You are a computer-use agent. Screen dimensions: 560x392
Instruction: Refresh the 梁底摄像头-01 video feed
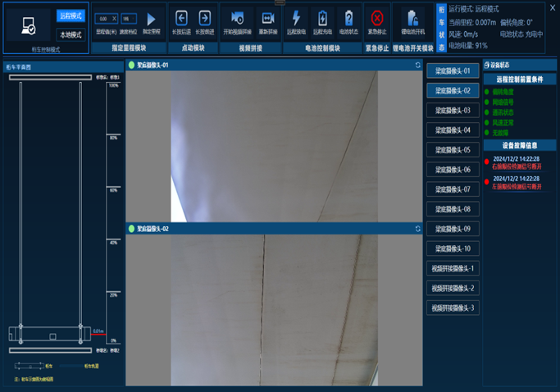click(x=418, y=65)
